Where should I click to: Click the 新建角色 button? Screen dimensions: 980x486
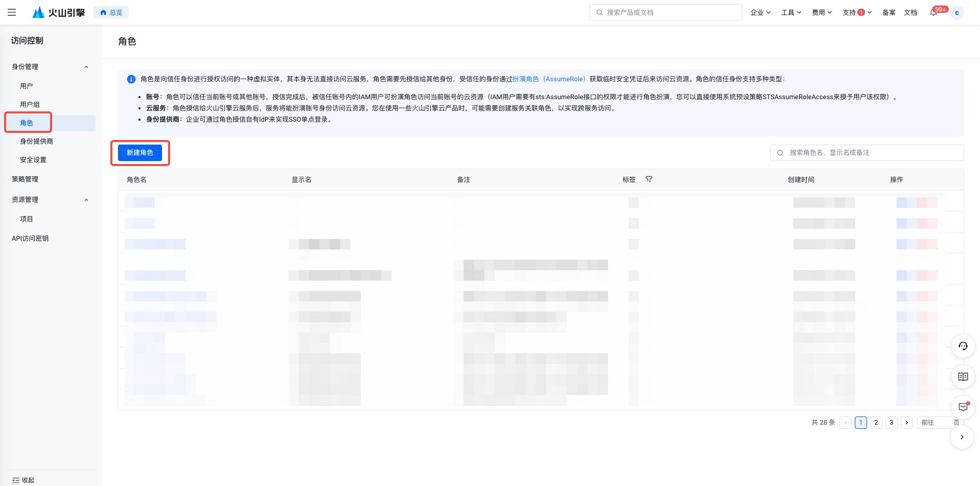139,153
